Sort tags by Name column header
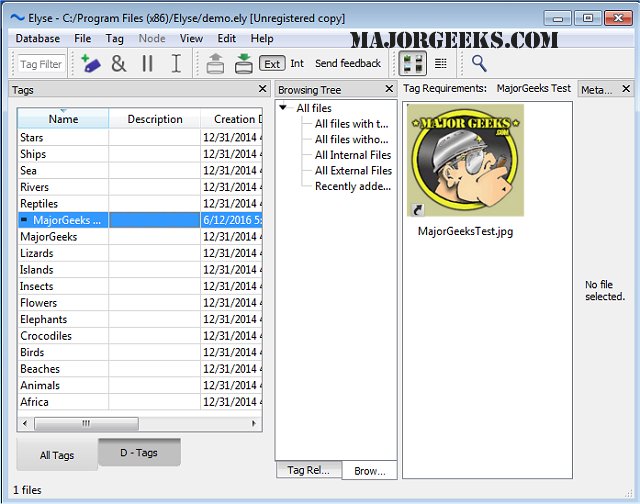Screen dimensions: 640x504 (63, 119)
